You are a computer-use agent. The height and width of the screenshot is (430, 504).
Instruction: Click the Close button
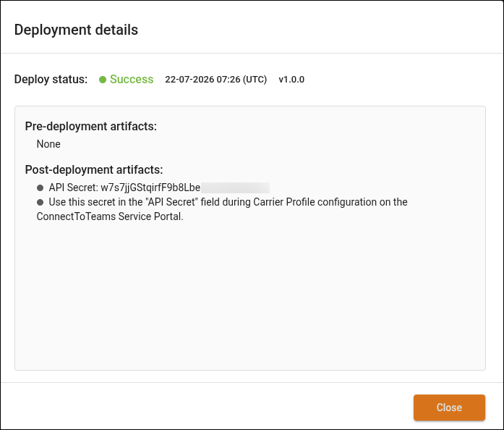click(x=449, y=408)
